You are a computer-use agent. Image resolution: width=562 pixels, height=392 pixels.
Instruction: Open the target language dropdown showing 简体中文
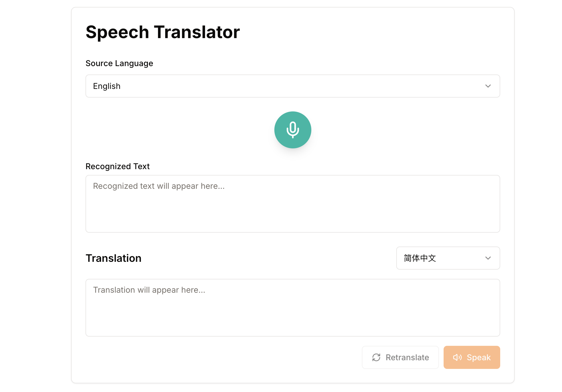pos(448,258)
